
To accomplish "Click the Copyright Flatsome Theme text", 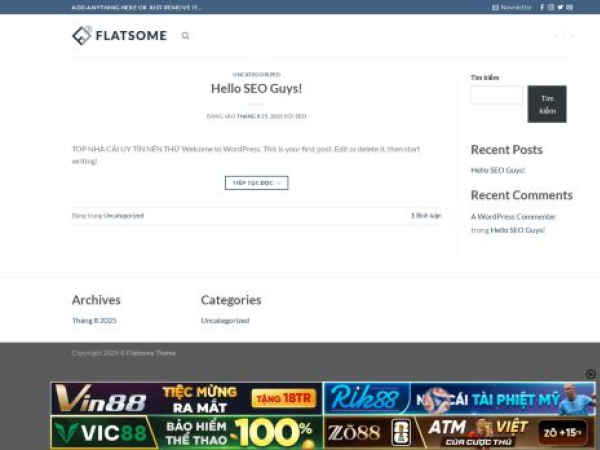I will click(124, 353).
